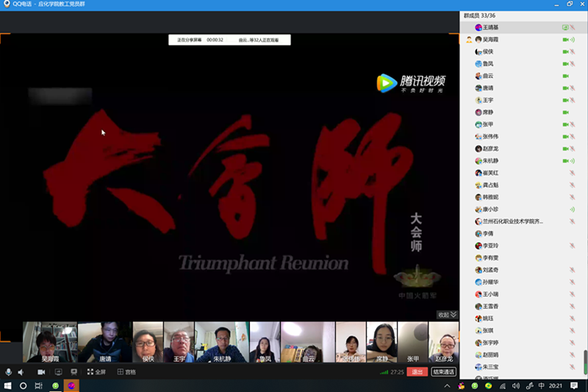Enter fullscreen with 全屏 button

click(96, 372)
